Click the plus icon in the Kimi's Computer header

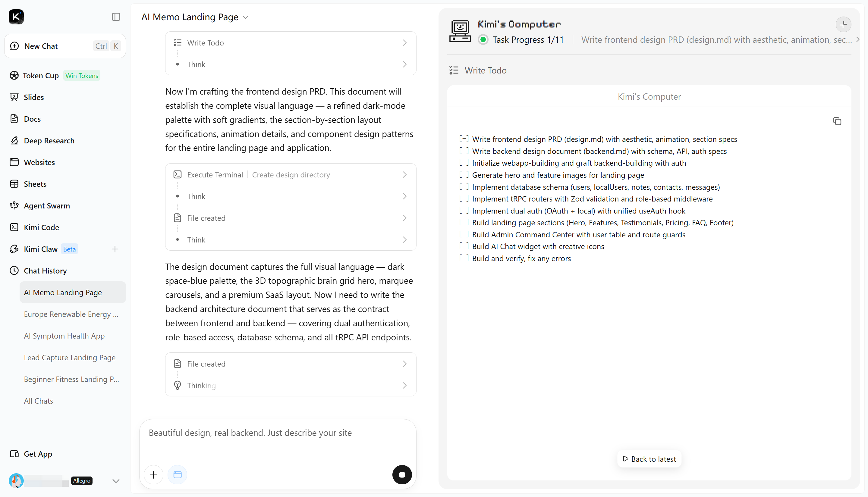[843, 25]
